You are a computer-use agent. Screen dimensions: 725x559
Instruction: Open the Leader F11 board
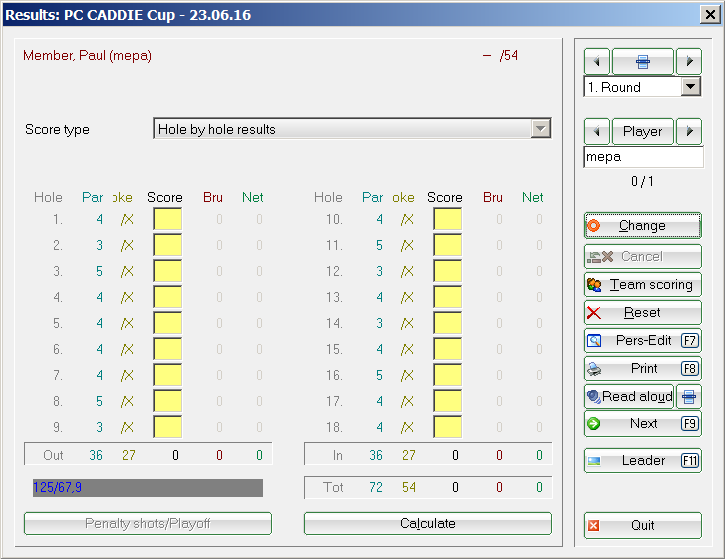[x=643, y=461]
